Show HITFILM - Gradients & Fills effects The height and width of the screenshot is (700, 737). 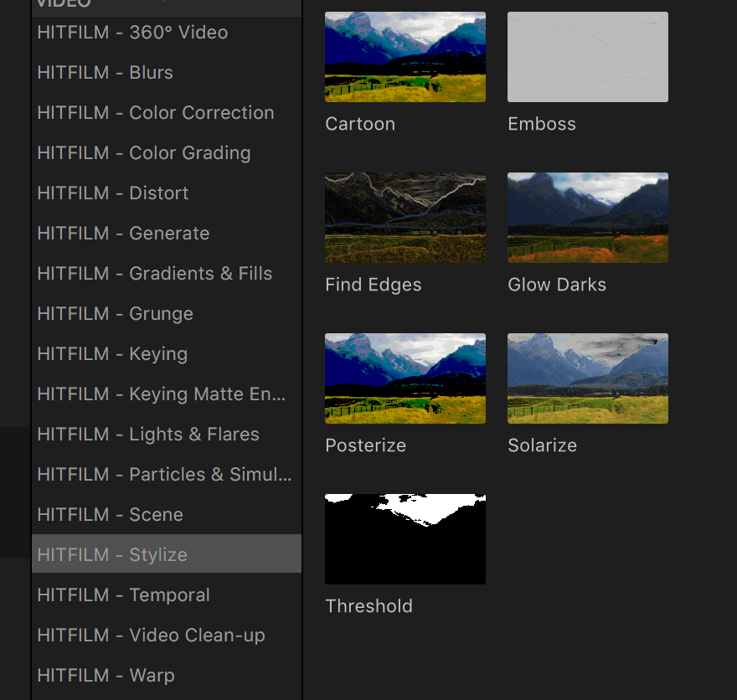point(167,274)
